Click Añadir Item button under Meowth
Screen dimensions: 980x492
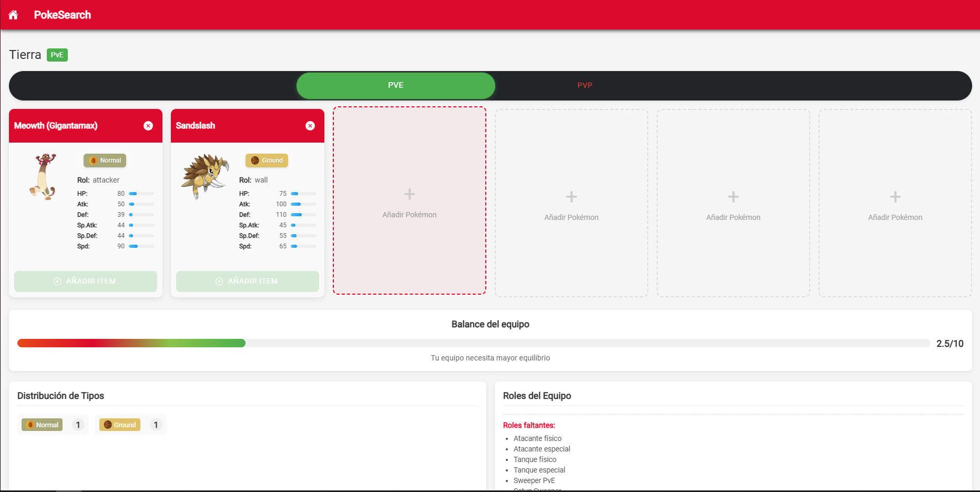pos(86,282)
